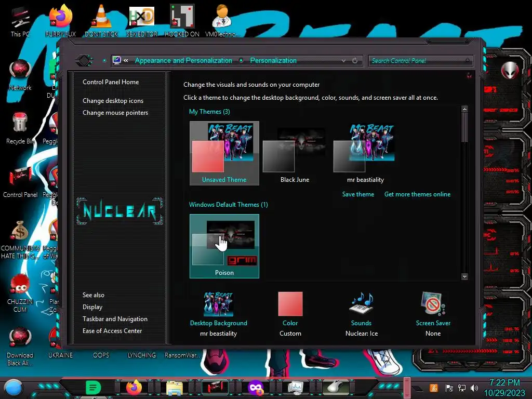Viewport: 532px width, 399px height.
Task: Open Ease of Access Center link
Action: click(112, 331)
